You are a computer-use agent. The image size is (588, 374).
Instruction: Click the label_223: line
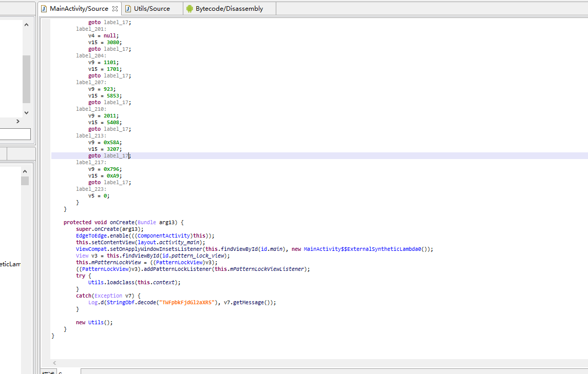pyautogui.click(x=91, y=189)
